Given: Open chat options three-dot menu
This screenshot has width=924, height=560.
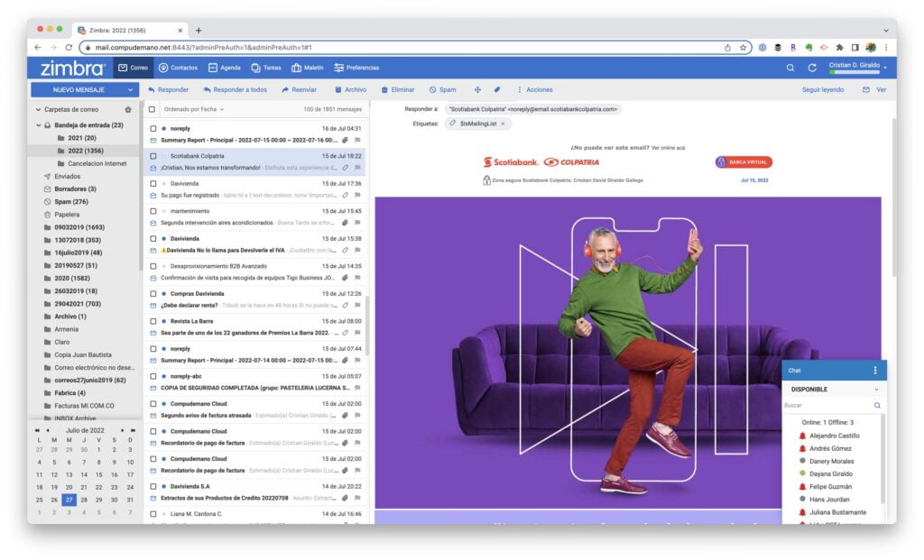Looking at the screenshot, I should [874, 371].
